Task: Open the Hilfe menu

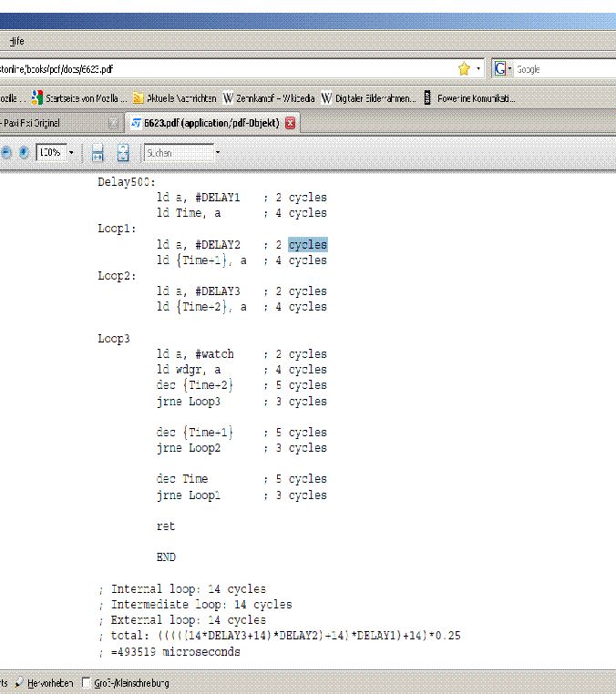Action: [x=16, y=41]
